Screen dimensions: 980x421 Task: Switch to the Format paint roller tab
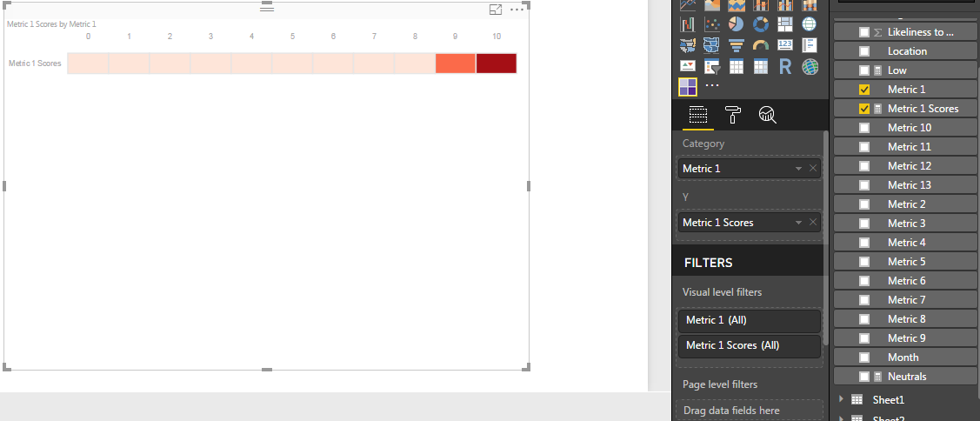point(732,115)
